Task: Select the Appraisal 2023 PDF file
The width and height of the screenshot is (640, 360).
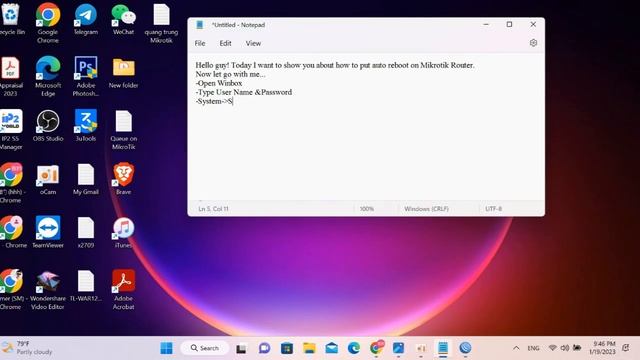Action: (x=10, y=77)
